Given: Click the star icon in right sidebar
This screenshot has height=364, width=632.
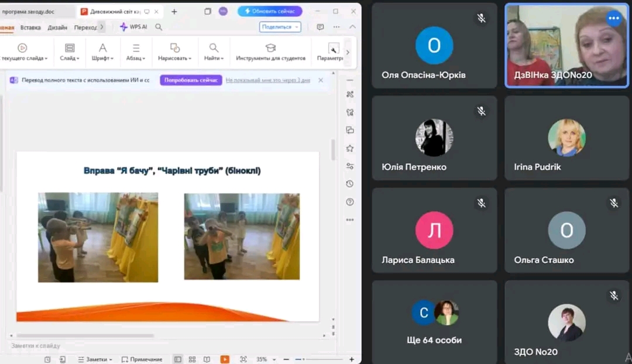Looking at the screenshot, I should 350,148.
